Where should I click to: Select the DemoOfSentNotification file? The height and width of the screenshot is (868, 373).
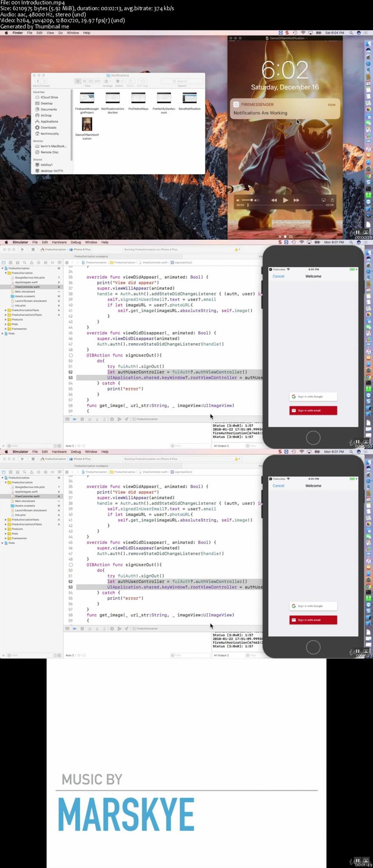pos(87,128)
